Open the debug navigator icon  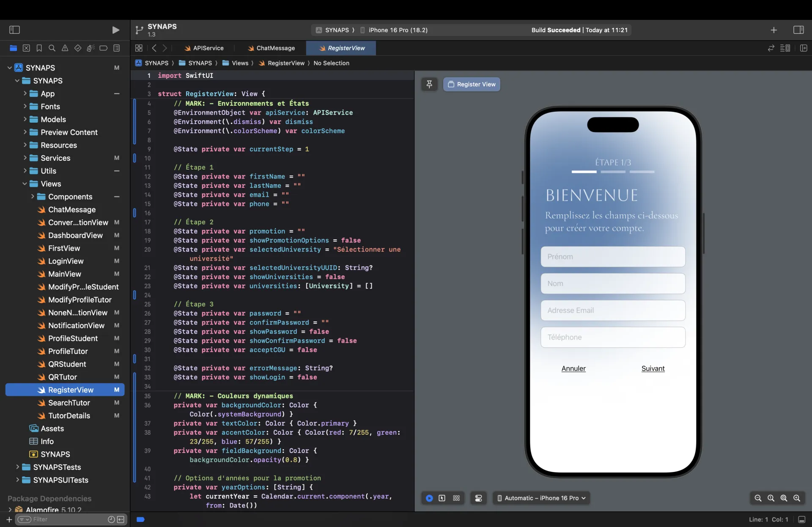point(91,48)
